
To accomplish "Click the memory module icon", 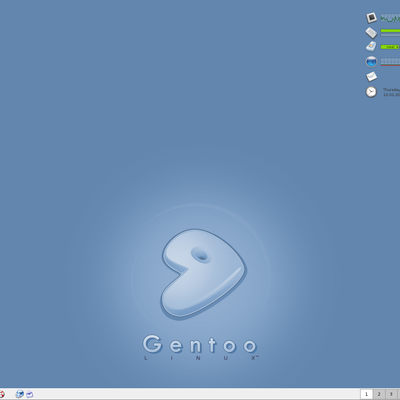I will (x=371, y=32).
